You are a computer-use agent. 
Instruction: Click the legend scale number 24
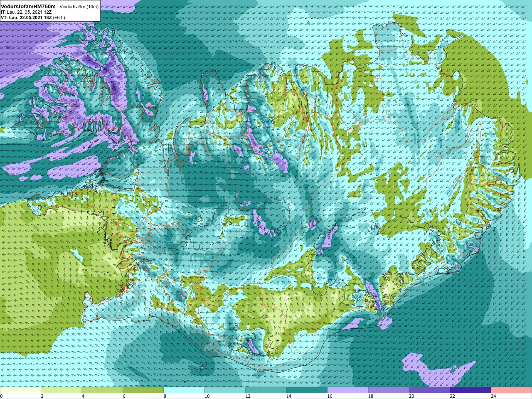coord(494,396)
